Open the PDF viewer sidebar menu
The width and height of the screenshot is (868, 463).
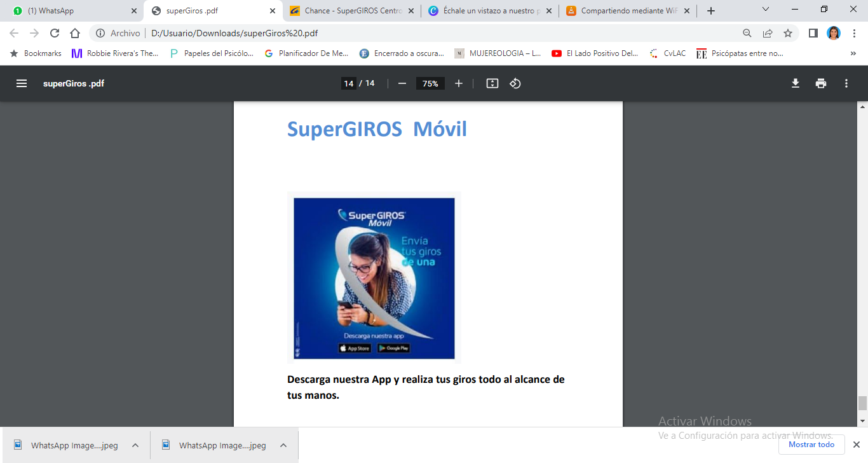22,83
